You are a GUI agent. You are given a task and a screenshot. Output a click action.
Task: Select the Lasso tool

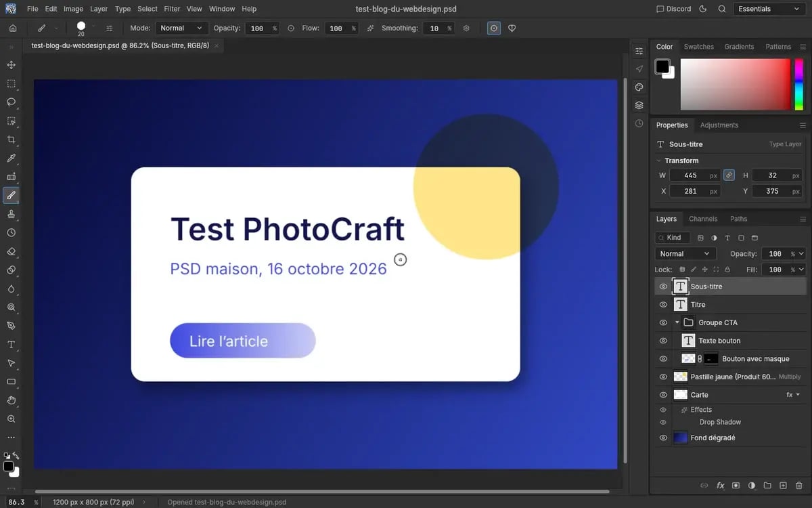11,102
